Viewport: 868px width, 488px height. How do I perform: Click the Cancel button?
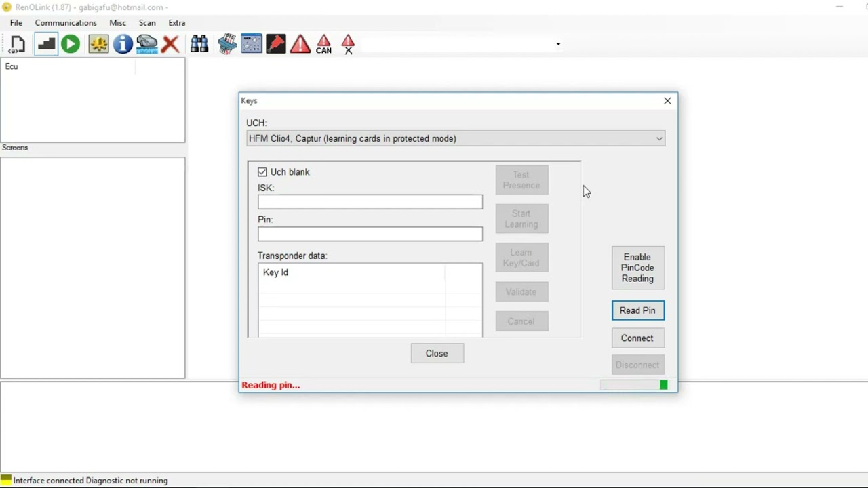pos(521,321)
